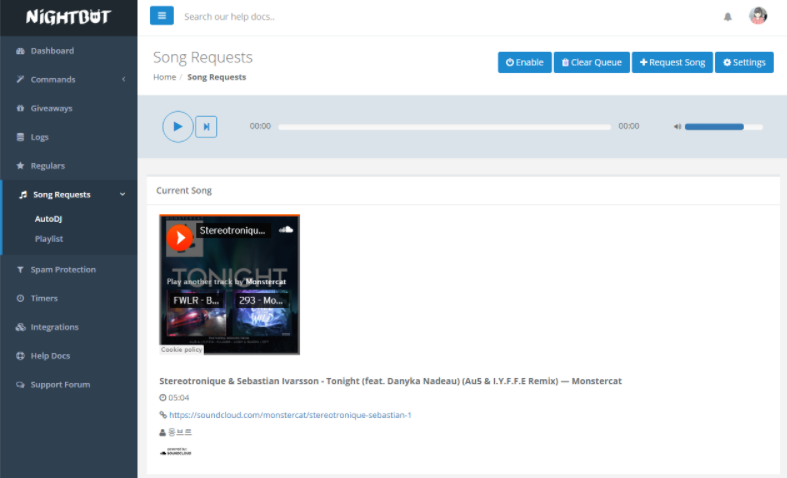
Task: Click the Current Song panel heading
Action: (x=184, y=190)
